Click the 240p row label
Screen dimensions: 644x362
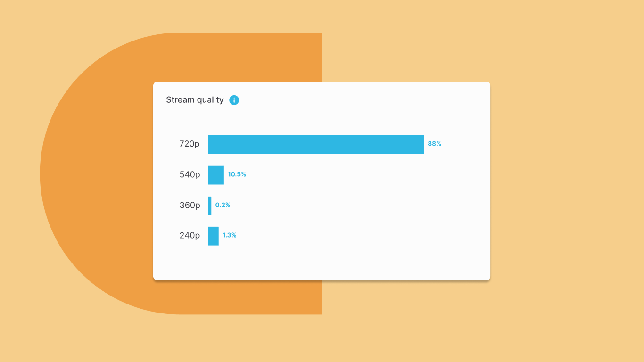(190, 236)
